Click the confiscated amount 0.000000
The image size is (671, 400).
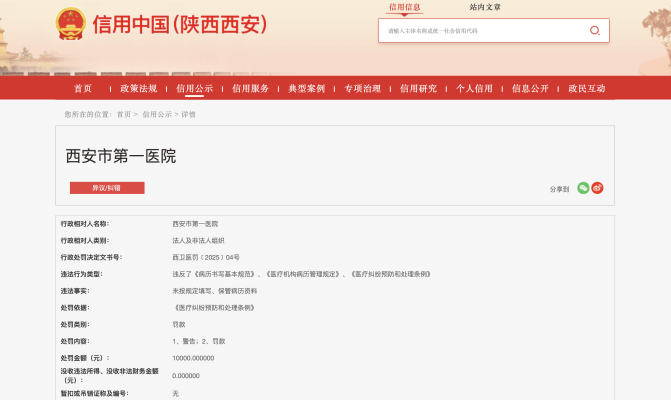click(186, 376)
